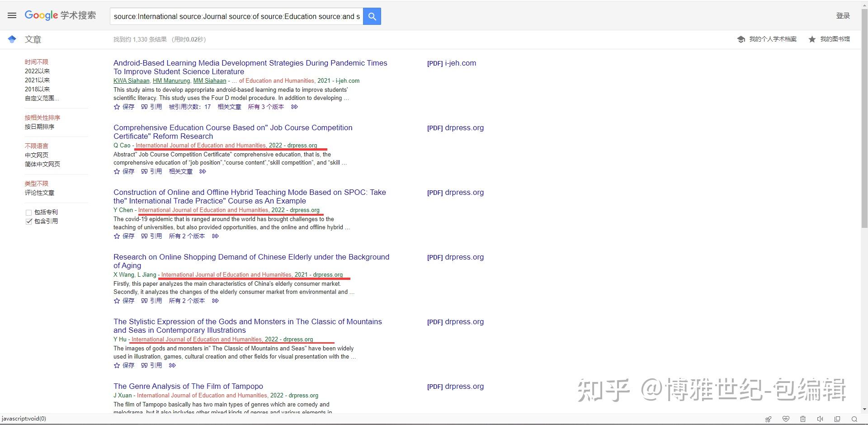Open the PDF from i-jeh.com
Screen dimensions: 868x425
[451, 63]
